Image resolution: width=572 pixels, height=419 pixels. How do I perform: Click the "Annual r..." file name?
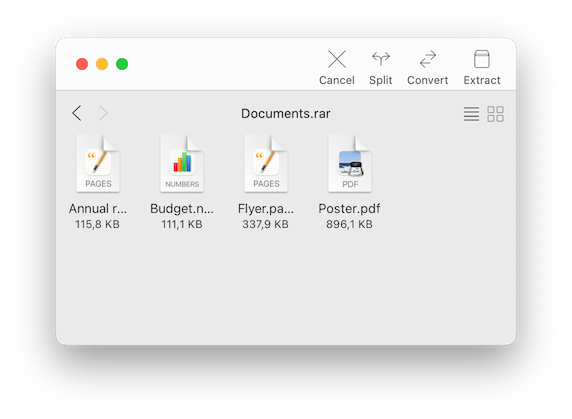98,209
